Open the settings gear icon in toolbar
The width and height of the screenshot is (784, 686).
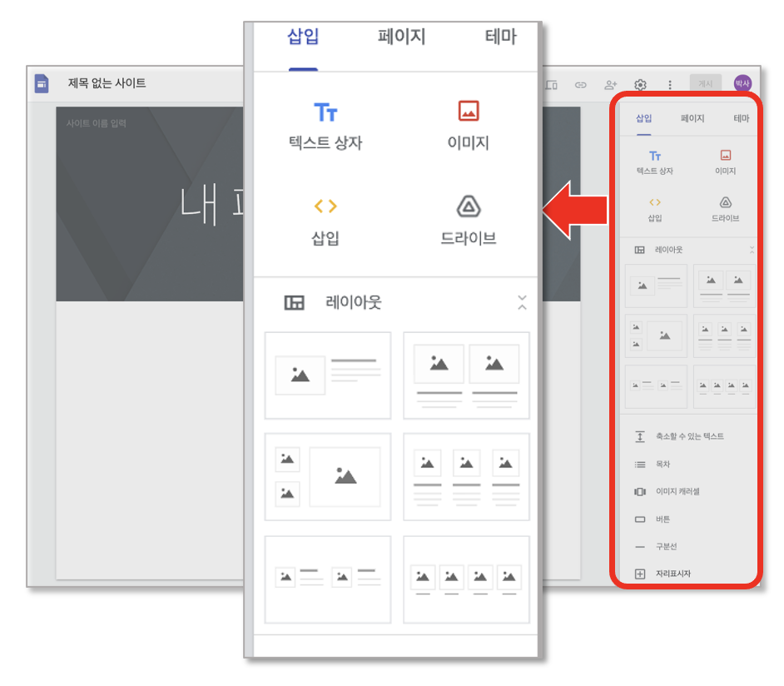[641, 85]
